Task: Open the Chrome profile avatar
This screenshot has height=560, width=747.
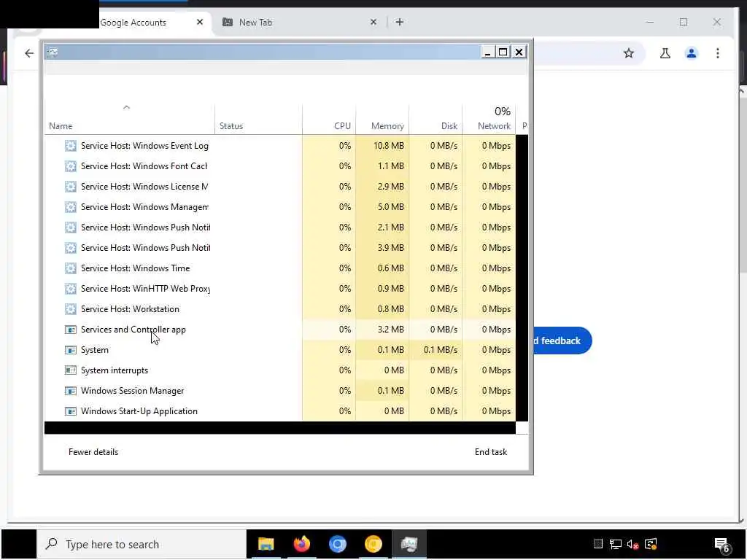Action: tap(692, 53)
